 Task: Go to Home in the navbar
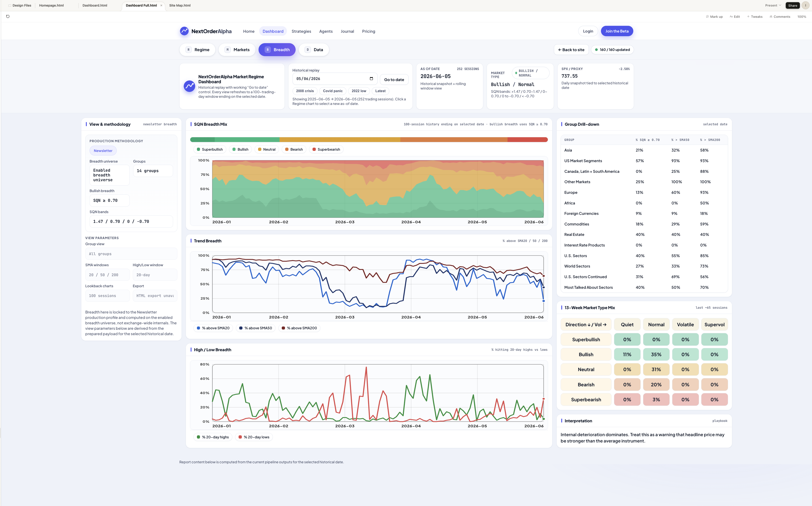(249, 31)
